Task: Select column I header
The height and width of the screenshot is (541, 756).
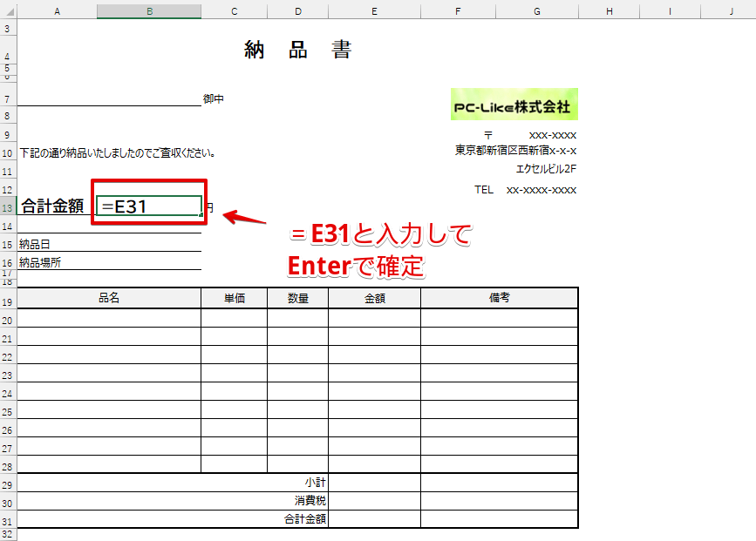Action: [670, 11]
